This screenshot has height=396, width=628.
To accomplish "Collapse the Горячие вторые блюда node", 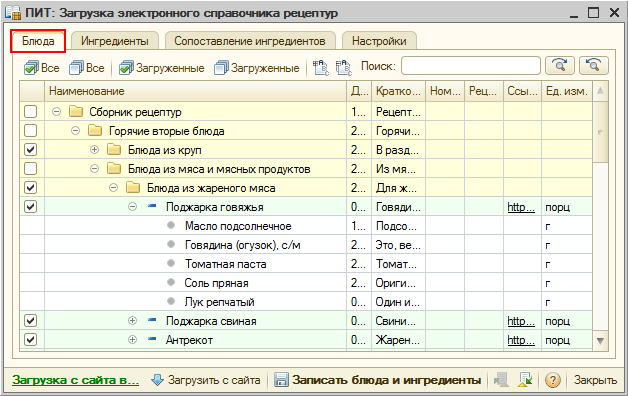I will pos(75,131).
